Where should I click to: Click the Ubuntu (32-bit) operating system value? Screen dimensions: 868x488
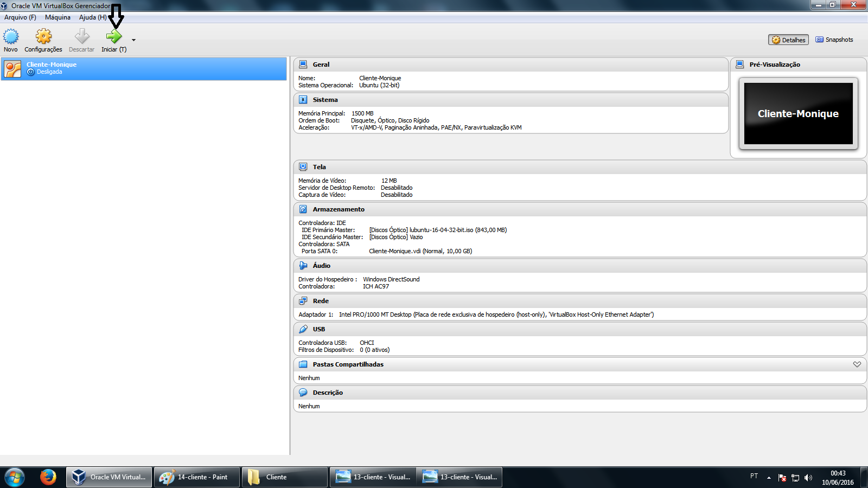tap(379, 85)
